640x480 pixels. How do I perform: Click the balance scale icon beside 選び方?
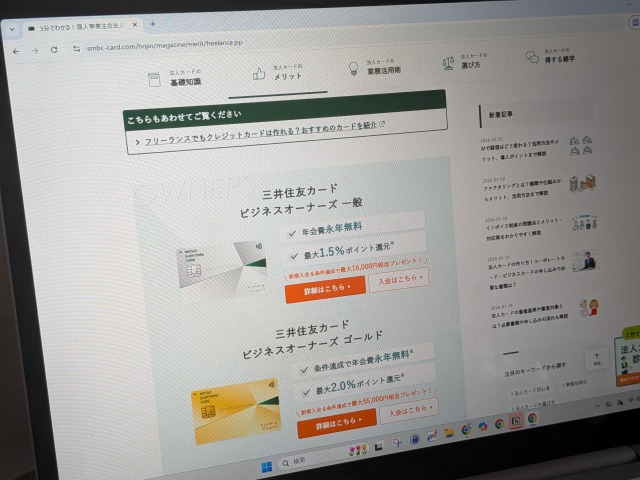(448, 63)
